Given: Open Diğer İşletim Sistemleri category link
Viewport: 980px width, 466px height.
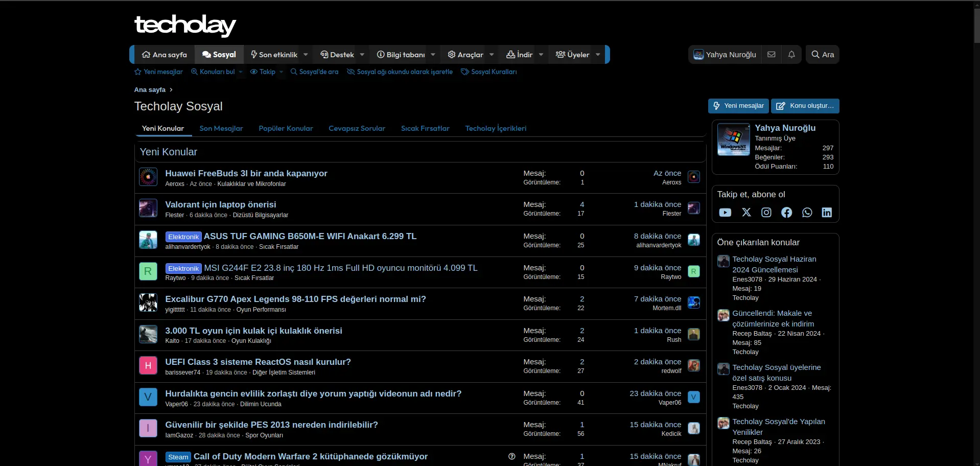Looking at the screenshot, I should pyautogui.click(x=284, y=372).
